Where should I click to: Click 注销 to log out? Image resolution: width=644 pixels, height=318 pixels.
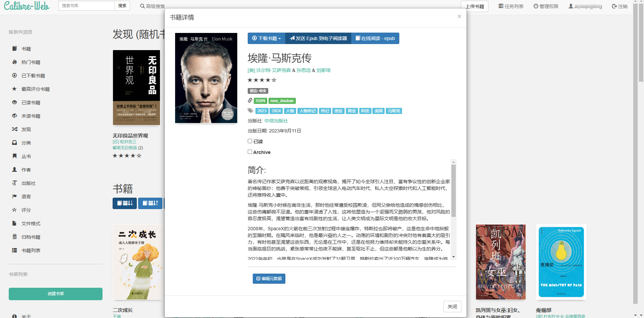coord(620,6)
